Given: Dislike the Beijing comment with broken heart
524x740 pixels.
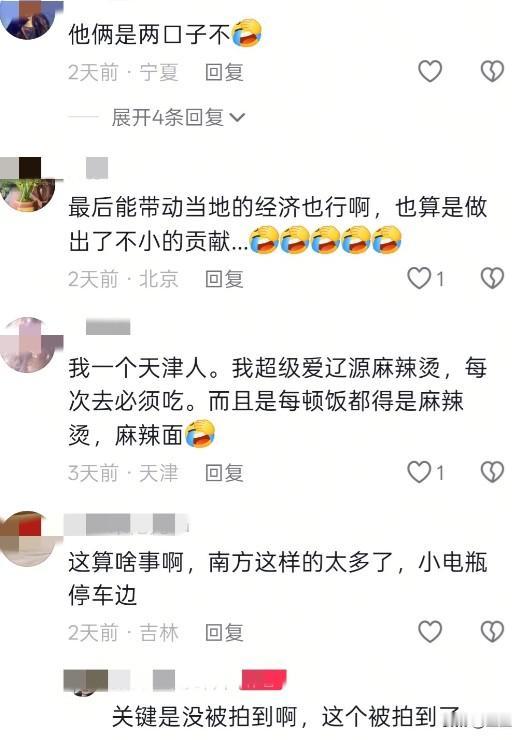Looking at the screenshot, I should 492,278.
